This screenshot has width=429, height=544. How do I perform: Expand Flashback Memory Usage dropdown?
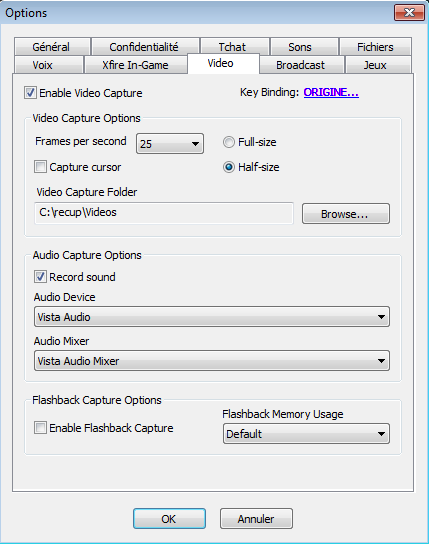[x=306, y=434]
